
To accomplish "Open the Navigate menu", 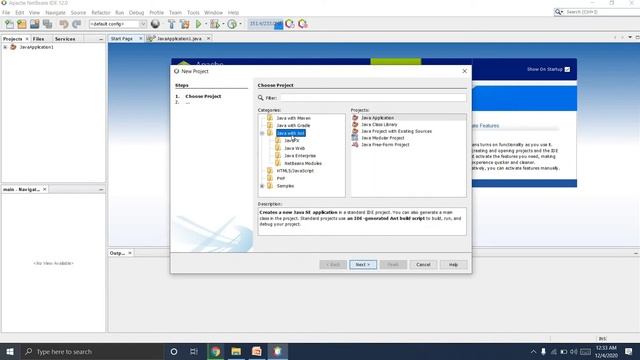I will [x=55, y=13].
